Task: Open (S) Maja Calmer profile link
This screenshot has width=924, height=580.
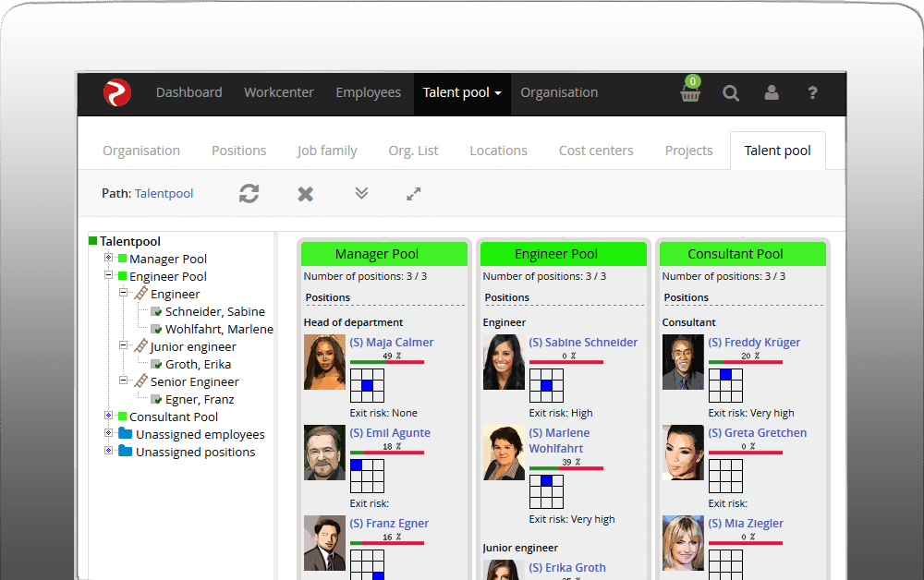Action: [x=391, y=342]
